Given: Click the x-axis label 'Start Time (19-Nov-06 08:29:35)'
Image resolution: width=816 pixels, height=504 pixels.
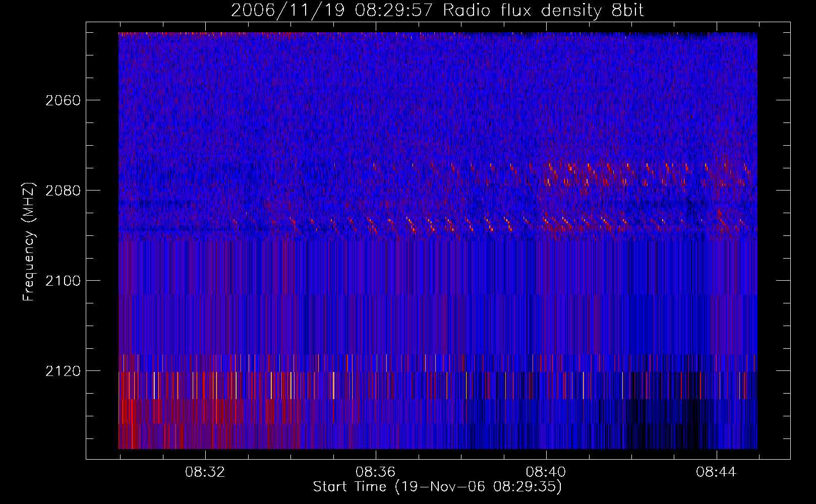Looking at the screenshot, I should [437, 487].
